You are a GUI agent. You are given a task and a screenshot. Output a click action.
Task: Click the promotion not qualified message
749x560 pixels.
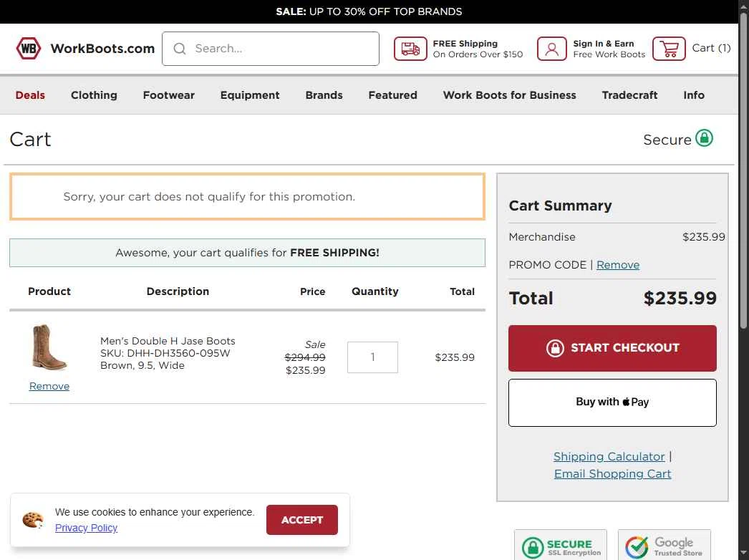pos(248,196)
